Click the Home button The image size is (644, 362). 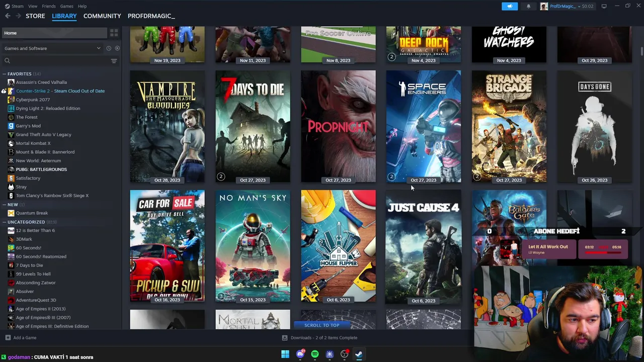(x=53, y=33)
